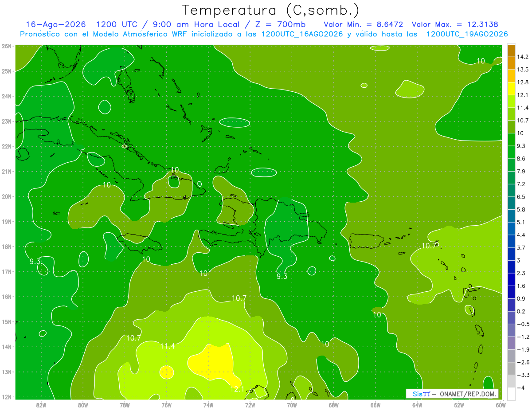Image resolution: width=532 pixels, height=411 pixels.
Task: Click the colorbar tick label 2.3
Action: 521,273
